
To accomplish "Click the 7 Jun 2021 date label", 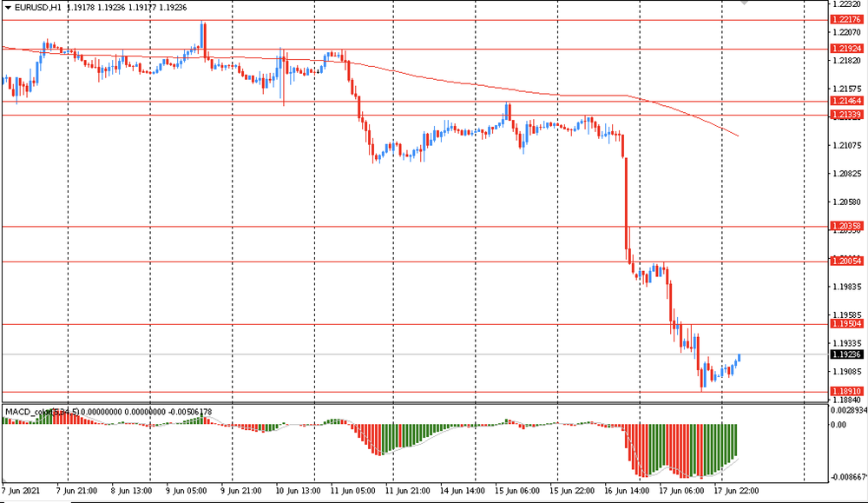I will [x=23, y=491].
